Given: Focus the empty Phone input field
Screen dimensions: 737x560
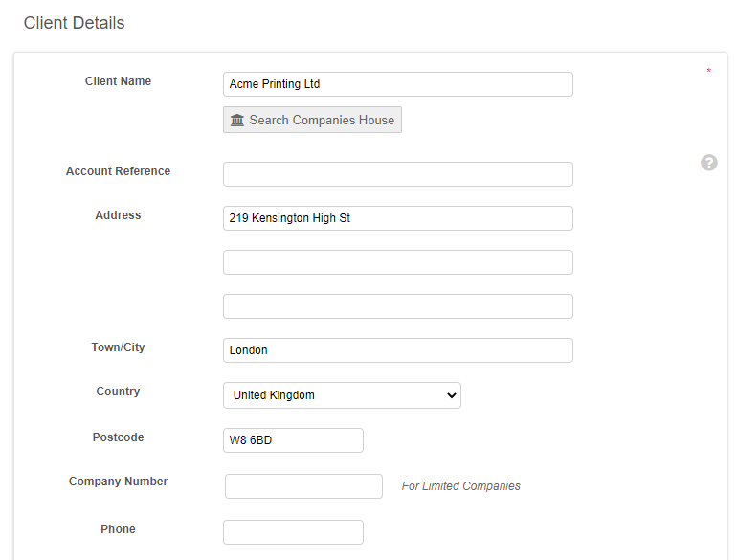Looking at the screenshot, I should [293, 532].
